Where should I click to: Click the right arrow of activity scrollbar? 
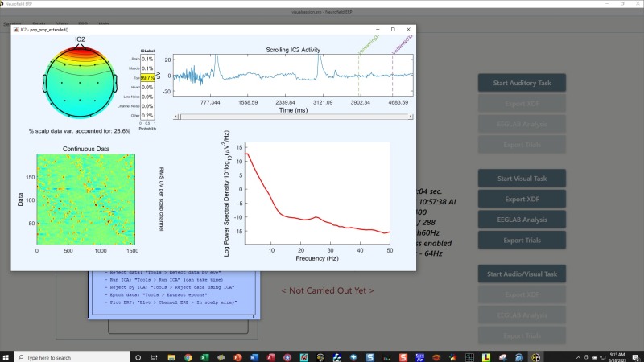(x=411, y=117)
